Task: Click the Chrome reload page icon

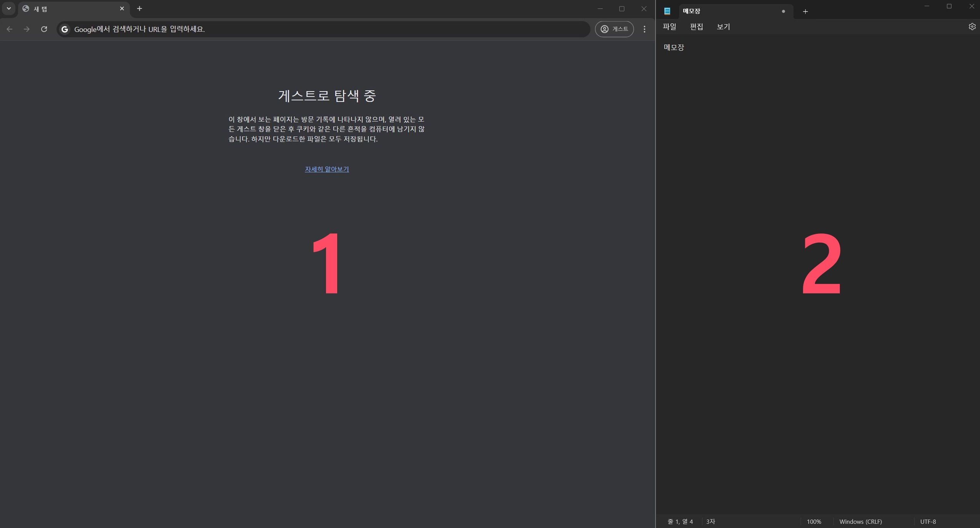Action: (x=44, y=29)
